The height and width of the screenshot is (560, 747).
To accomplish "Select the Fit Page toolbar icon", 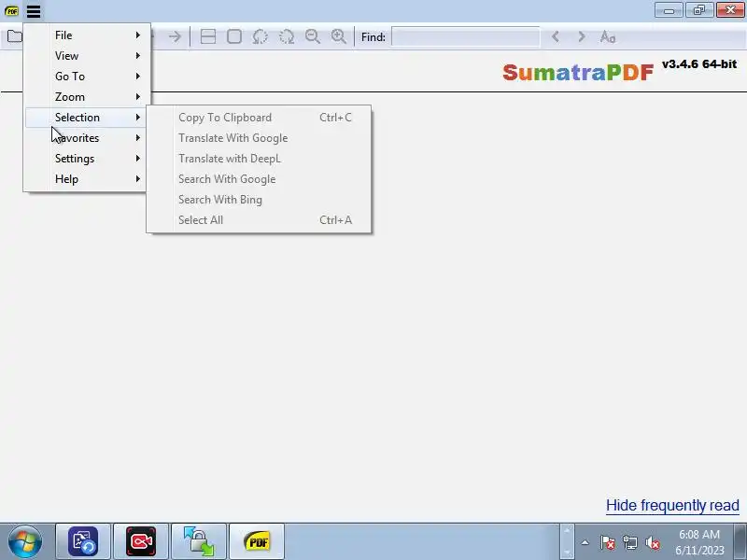I will click(234, 36).
